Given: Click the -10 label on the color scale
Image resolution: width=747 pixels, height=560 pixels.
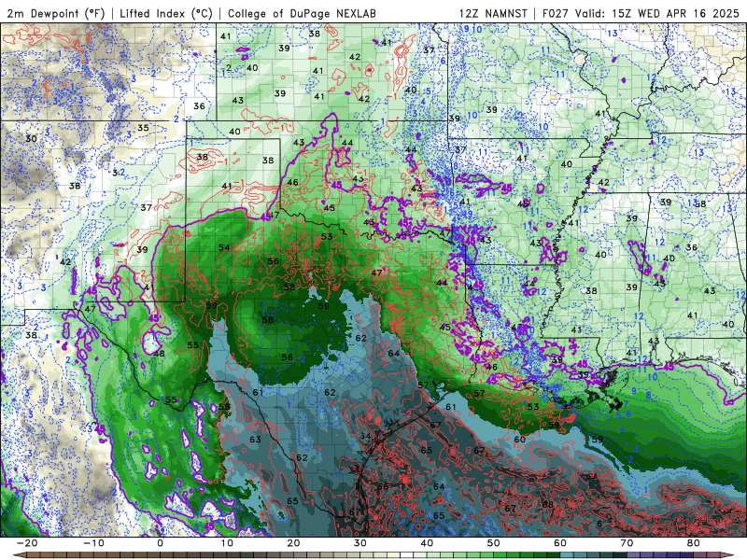Looking at the screenshot, I should (x=93, y=543).
